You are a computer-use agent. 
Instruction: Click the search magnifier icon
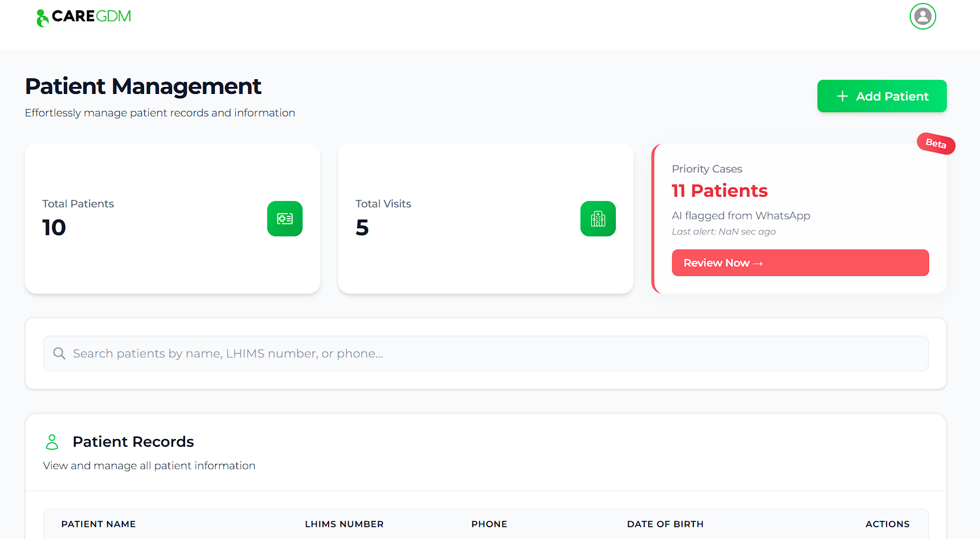(59, 353)
